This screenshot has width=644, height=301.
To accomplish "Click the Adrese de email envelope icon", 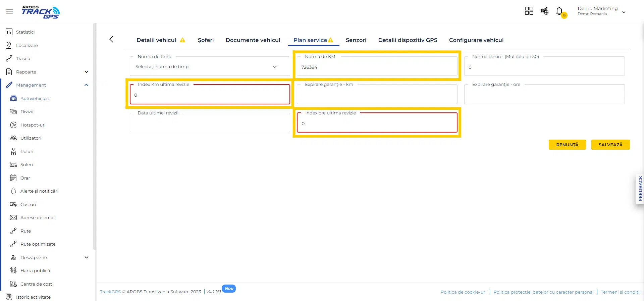I will pos(13,217).
